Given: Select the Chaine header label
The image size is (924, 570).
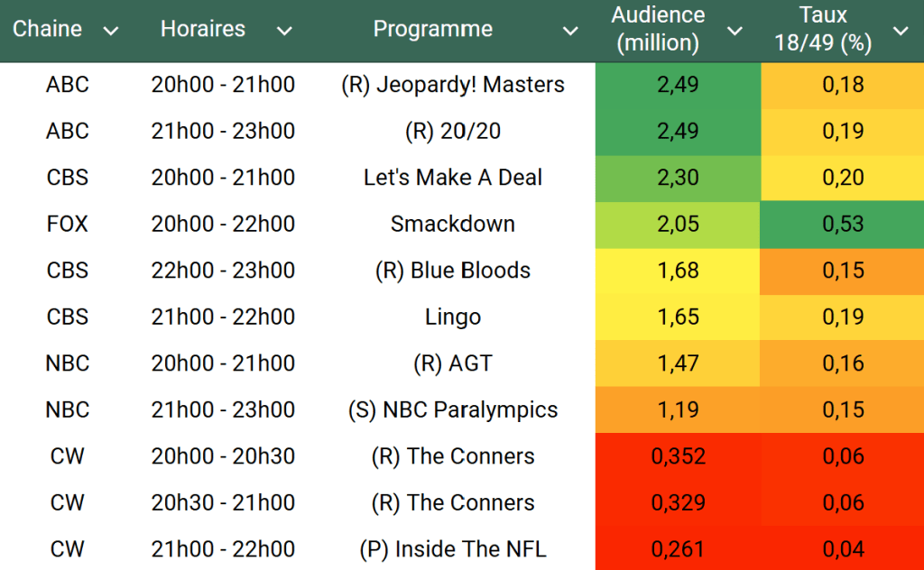Looking at the screenshot, I should point(47,29).
